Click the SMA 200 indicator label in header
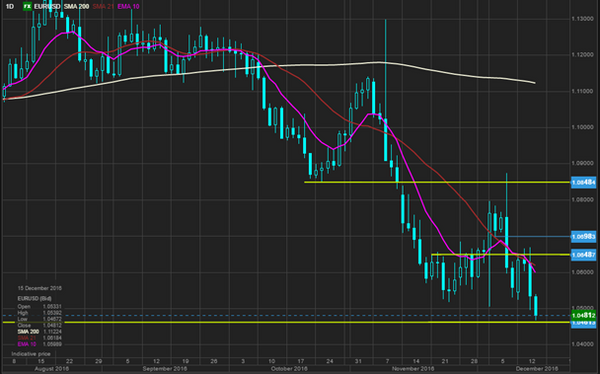The height and width of the screenshot is (374, 600). [x=76, y=7]
